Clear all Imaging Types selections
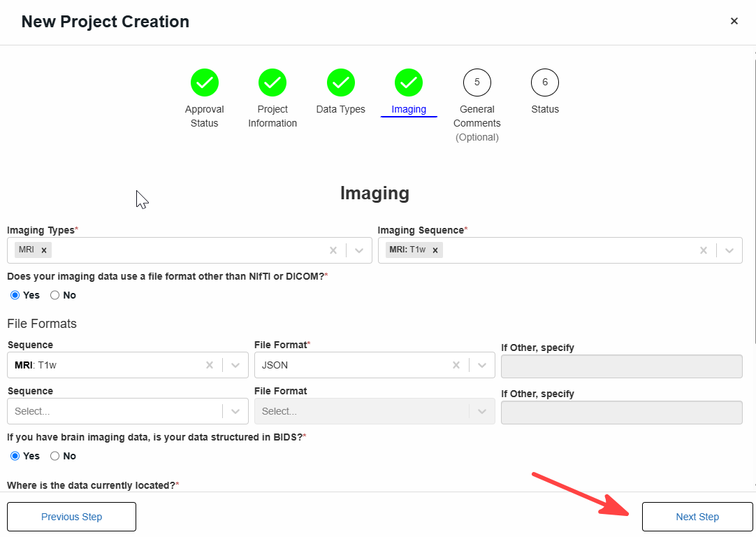The height and width of the screenshot is (537, 756). click(x=333, y=250)
